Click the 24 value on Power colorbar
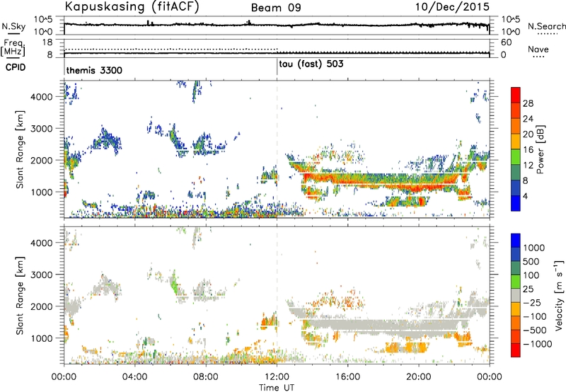The width and height of the screenshot is (566, 392). (528, 119)
